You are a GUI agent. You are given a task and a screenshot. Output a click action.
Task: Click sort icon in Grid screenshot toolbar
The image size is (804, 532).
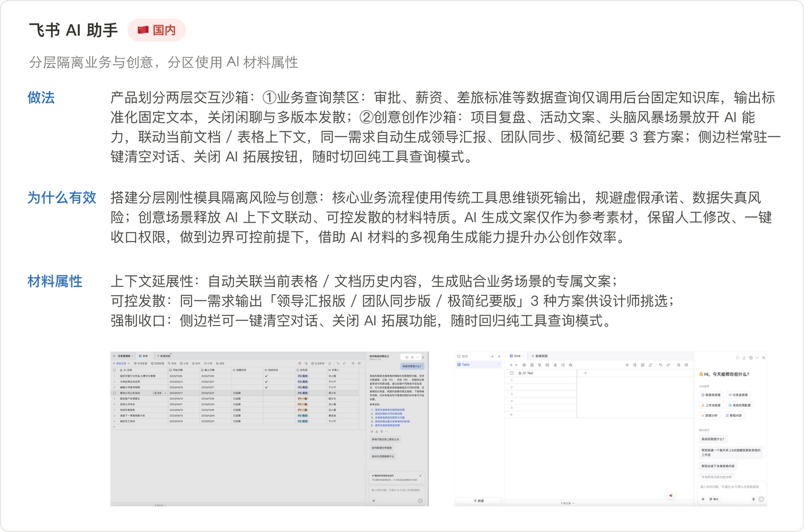(555, 365)
